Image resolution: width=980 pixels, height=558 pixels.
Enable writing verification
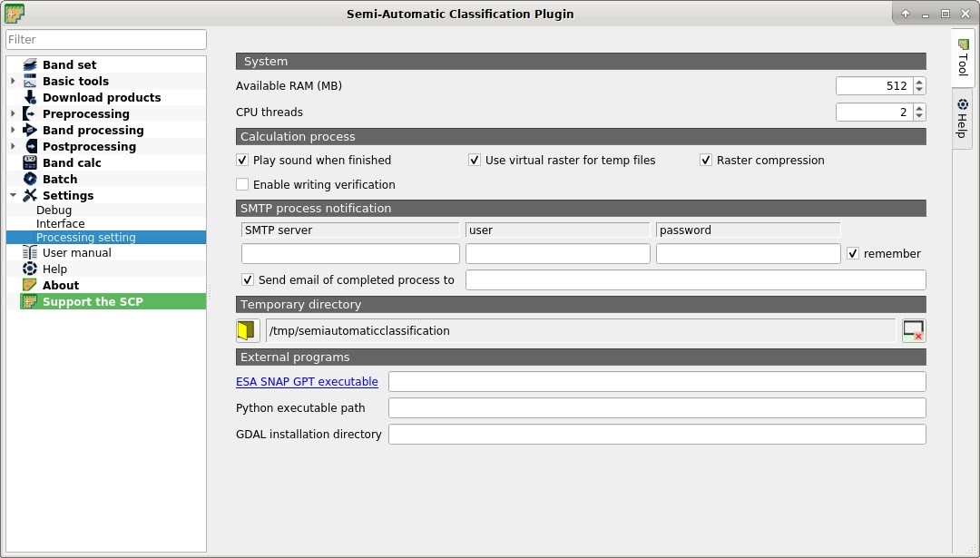click(x=242, y=184)
